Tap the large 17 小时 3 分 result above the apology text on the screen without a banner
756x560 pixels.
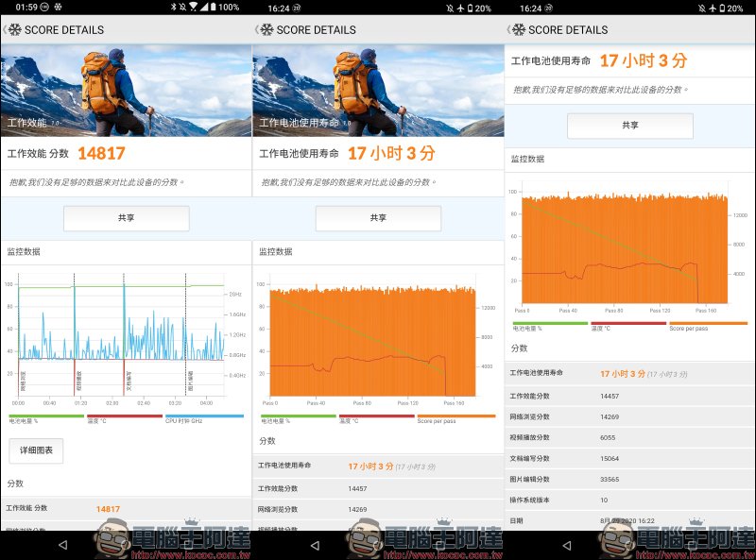coord(644,60)
